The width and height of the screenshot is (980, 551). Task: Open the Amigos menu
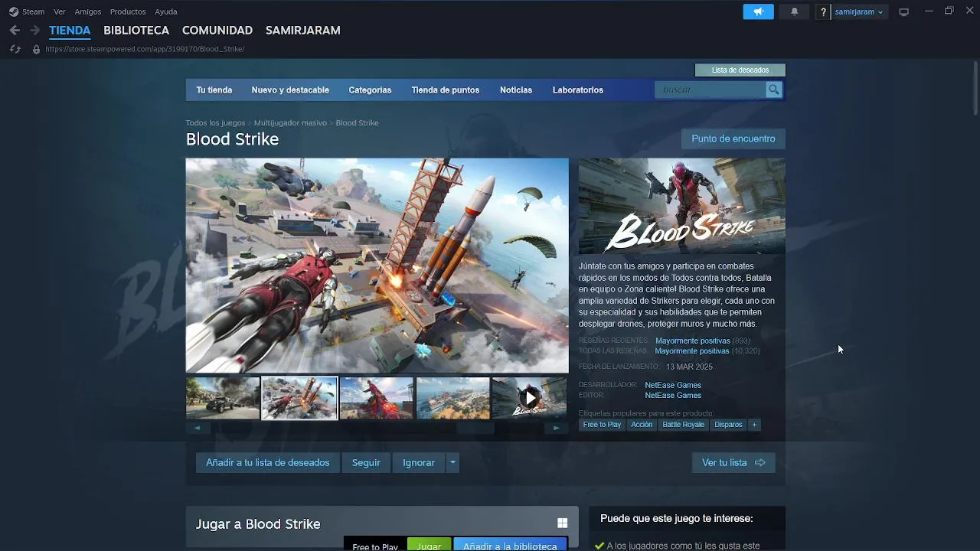click(87, 11)
